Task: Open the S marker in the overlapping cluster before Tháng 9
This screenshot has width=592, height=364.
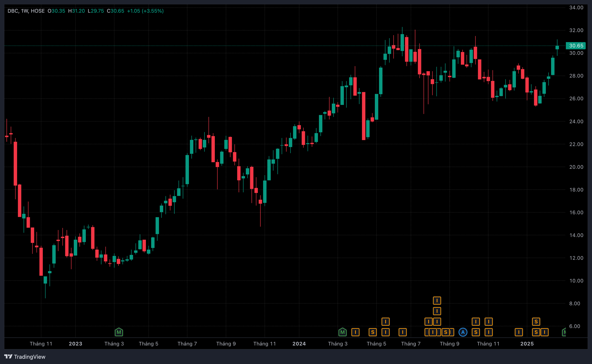Action: (x=446, y=332)
